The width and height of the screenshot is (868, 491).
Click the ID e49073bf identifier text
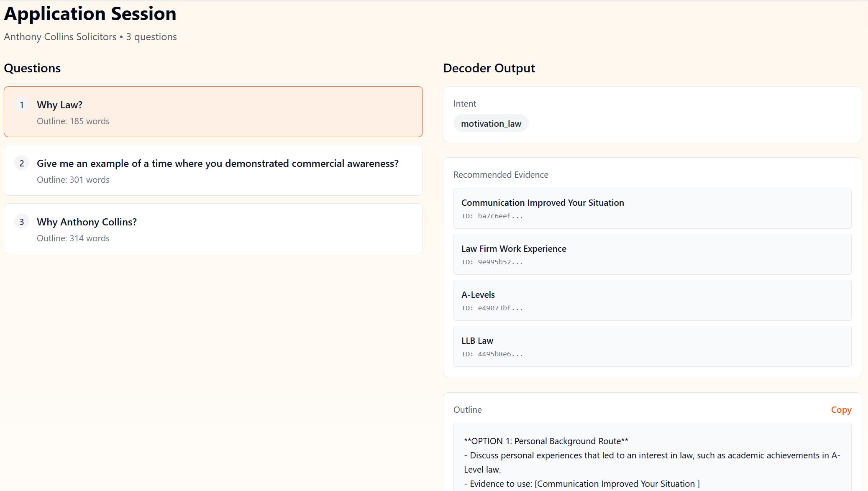[492, 308]
